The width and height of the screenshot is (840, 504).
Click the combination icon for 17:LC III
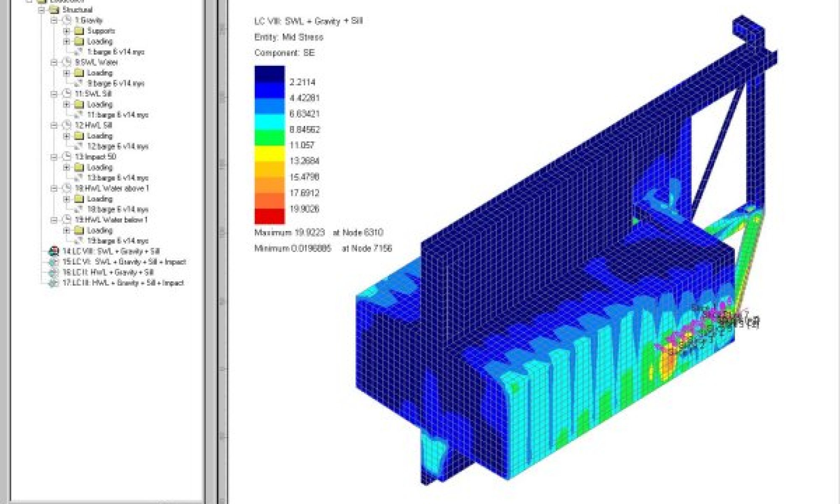click(x=53, y=283)
